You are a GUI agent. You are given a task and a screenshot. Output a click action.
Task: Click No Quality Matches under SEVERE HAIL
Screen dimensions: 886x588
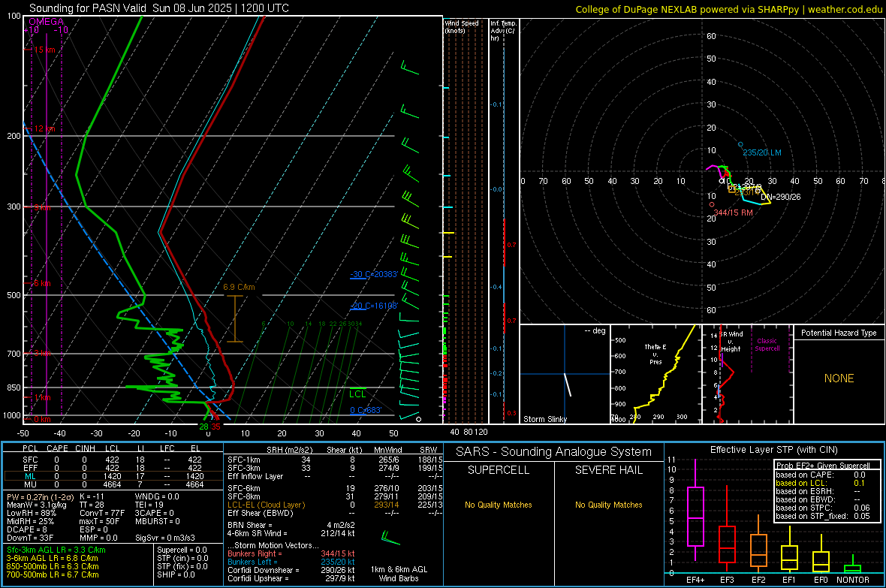click(x=608, y=505)
